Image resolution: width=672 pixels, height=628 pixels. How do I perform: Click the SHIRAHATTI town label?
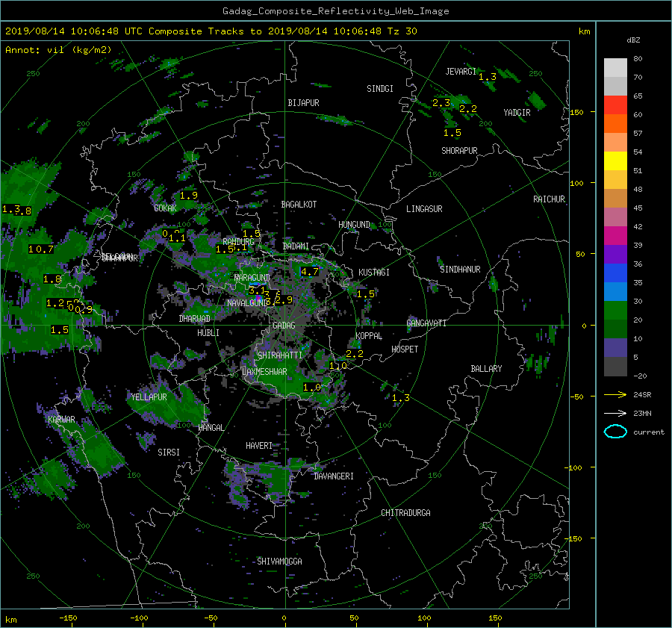pos(280,355)
